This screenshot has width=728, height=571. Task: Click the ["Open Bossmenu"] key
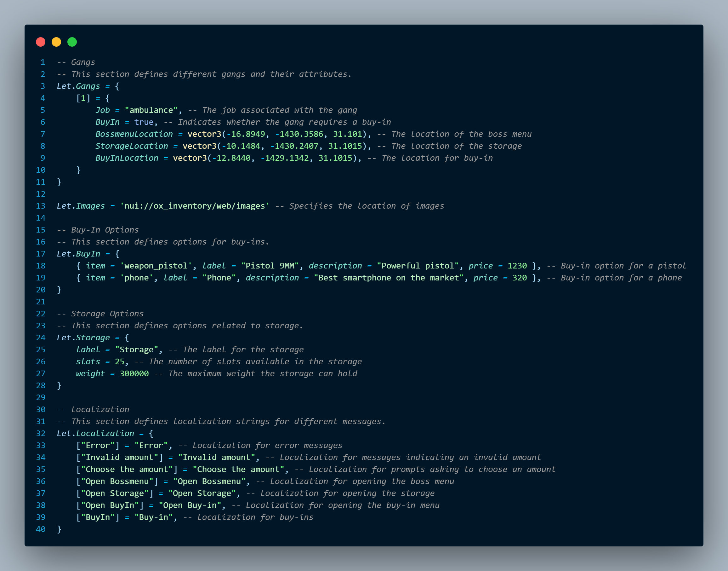[x=117, y=482]
